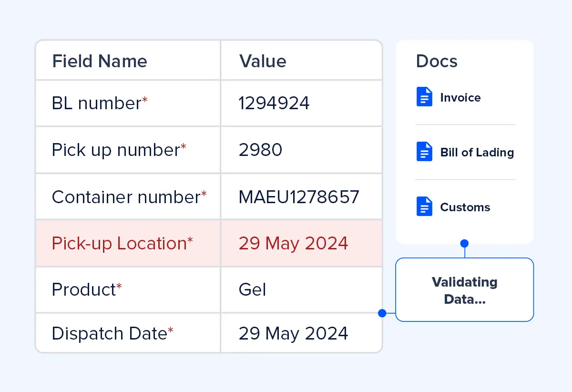The width and height of the screenshot is (572, 392).
Task: Open the Invoice document link
Action: click(460, 97)
